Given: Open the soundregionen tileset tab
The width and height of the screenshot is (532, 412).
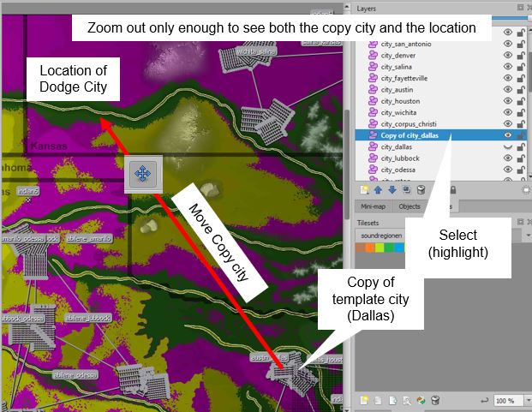Looking at the screenshot, I should 382,235.
